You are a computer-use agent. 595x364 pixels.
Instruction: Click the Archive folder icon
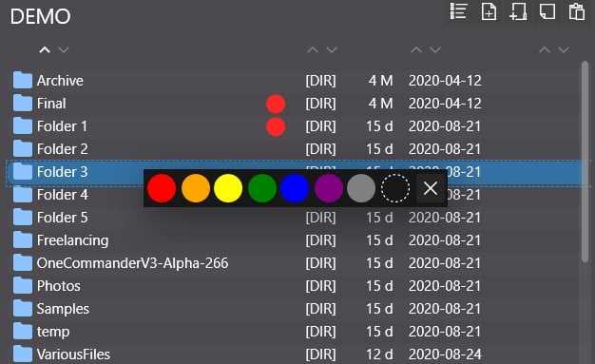click(23, 80)
